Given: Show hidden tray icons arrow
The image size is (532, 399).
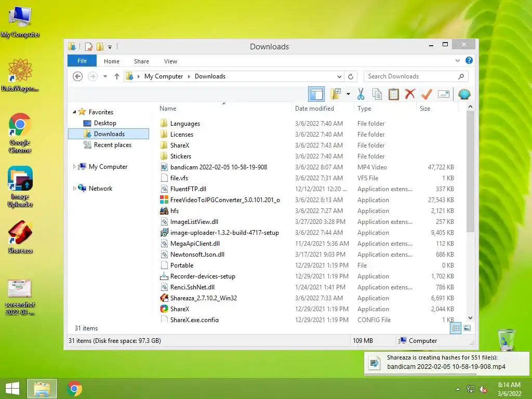Looking at the screenshot, I should pyautogui.click(x=458, y=389).
